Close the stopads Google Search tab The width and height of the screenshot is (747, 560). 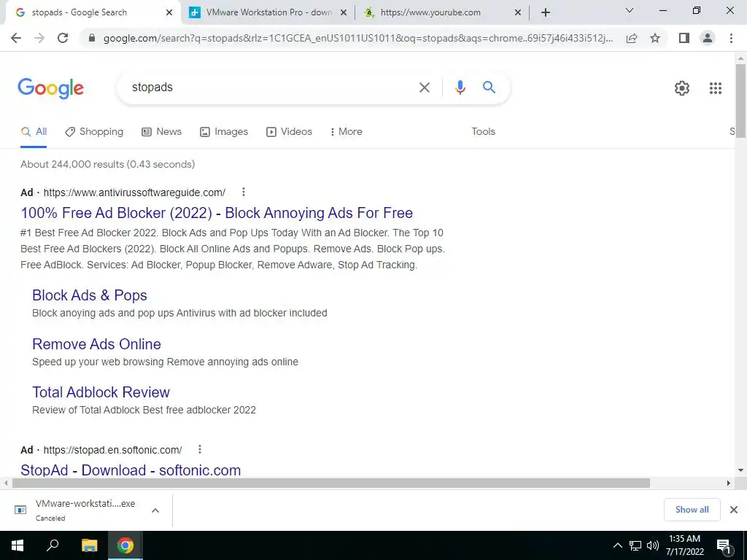pyautogui.click(x=169, y=12)
